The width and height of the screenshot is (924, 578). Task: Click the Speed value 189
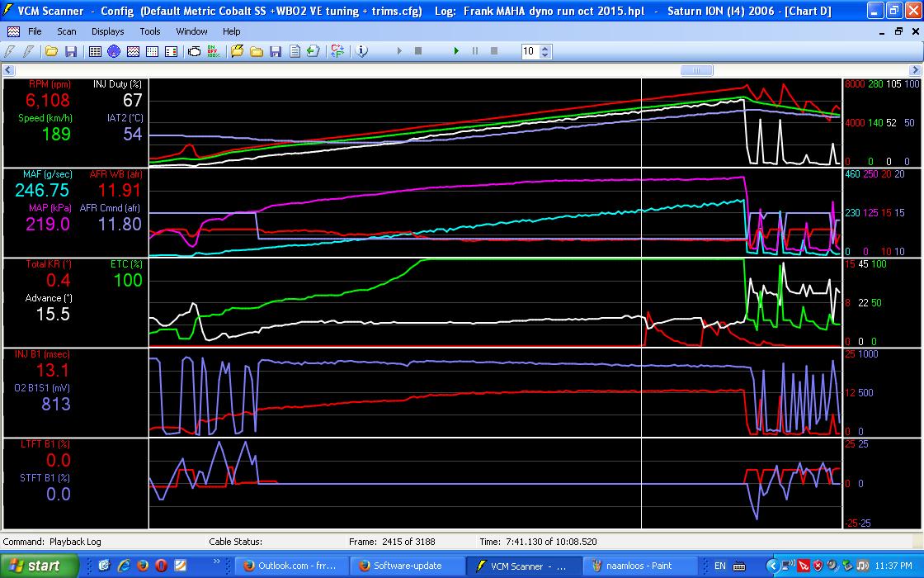(56, 134)
